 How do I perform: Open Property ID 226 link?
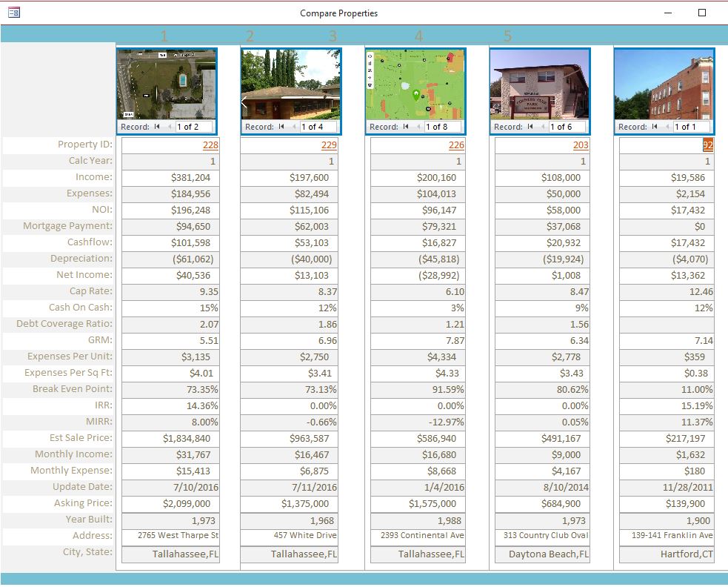pyautogui.click(x=456, y=145)
